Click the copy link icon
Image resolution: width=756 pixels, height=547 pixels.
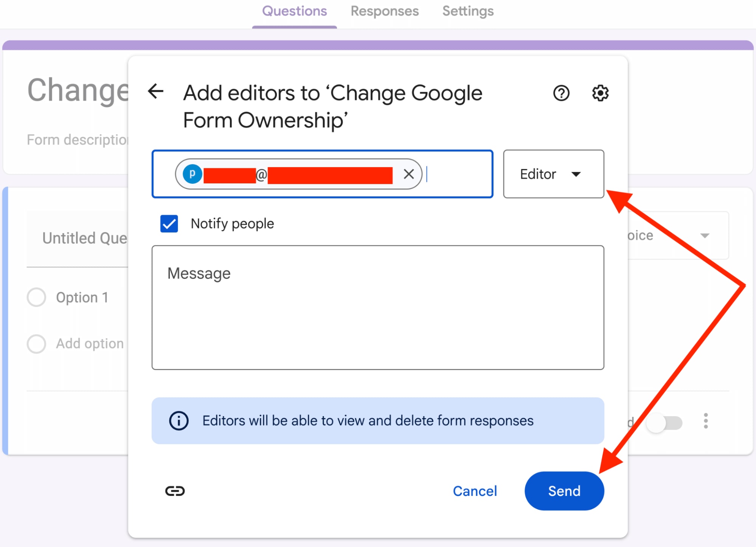point(175,491)
